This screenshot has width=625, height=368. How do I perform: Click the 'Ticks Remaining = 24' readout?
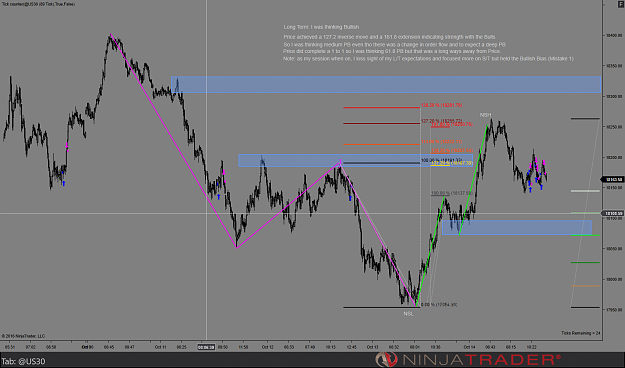580,333
